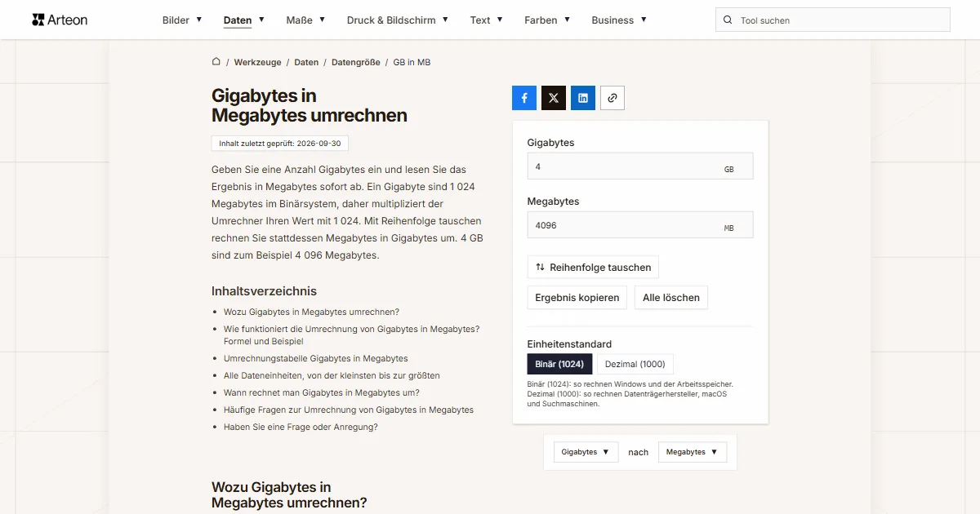Viewport: 980px width, 514px height.
Task: Jump to 'Wie funktioniert die Umrechnung' section
Action: point(351,335)
